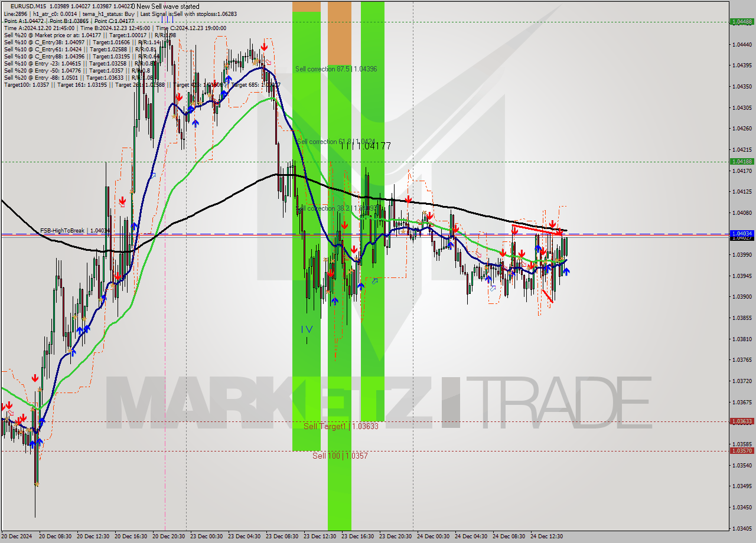This screenshot has height=543, width=756.
Task: Click the '24 Dec 04:30' time label
Action: coord(471,537)
